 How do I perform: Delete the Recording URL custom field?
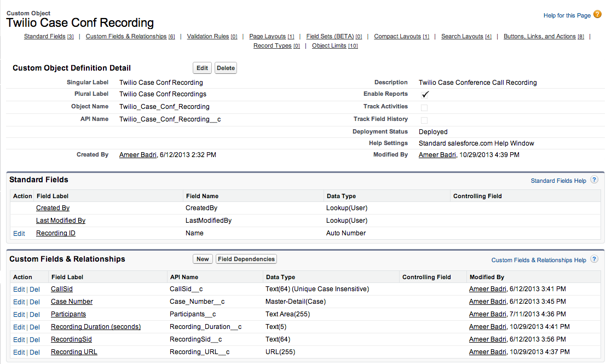[x=35, y=353]
